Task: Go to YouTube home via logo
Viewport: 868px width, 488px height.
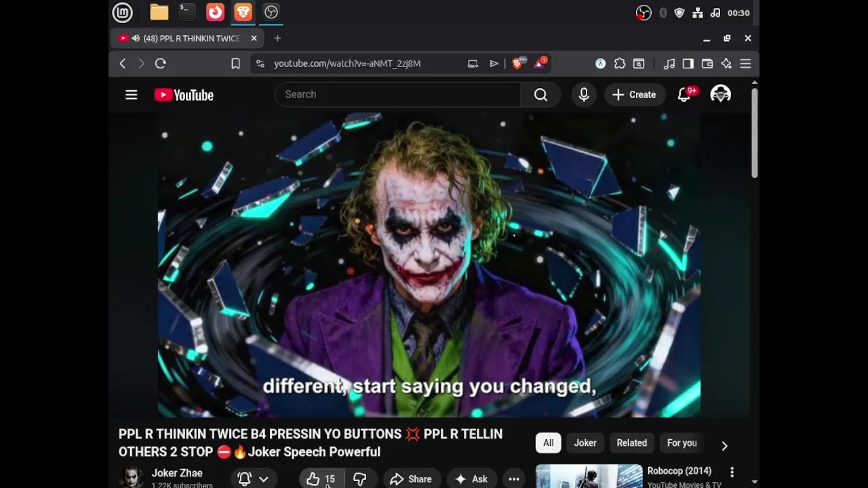Action: point(184,95)
